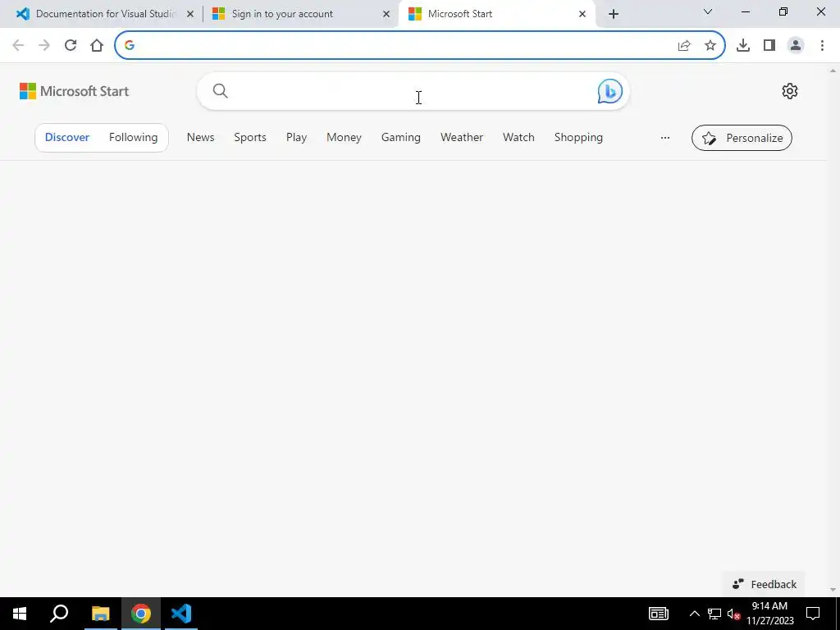The width and height of the screenshot is (840, 630).
Task: Share this page icon in address bar
Action: (684, 46)
